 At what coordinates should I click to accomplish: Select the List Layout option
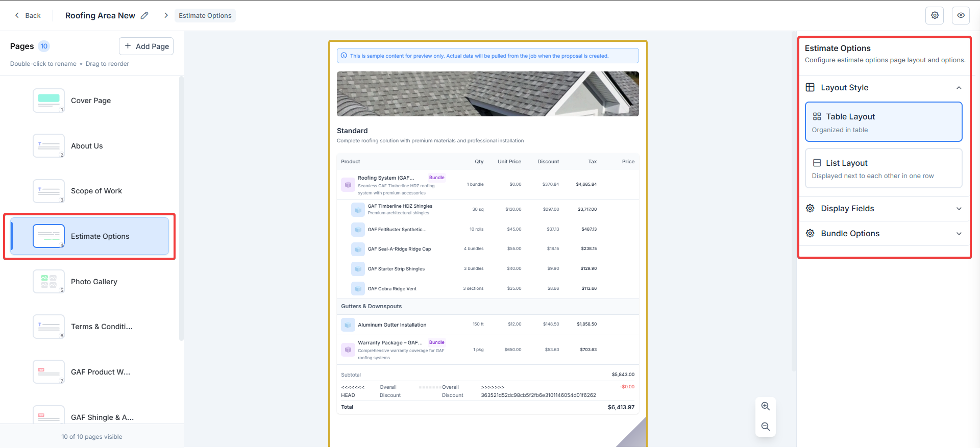coord(884,168)
